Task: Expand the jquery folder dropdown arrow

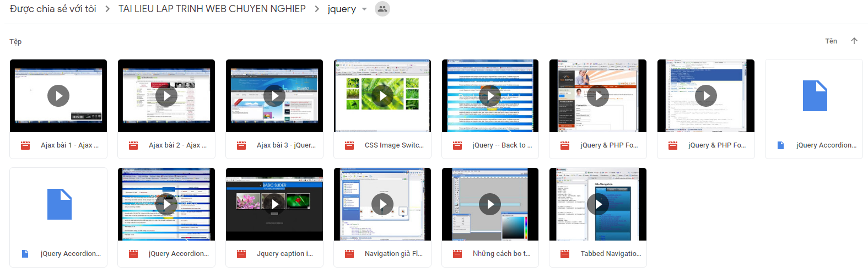Action: click(x=364, y=9)
